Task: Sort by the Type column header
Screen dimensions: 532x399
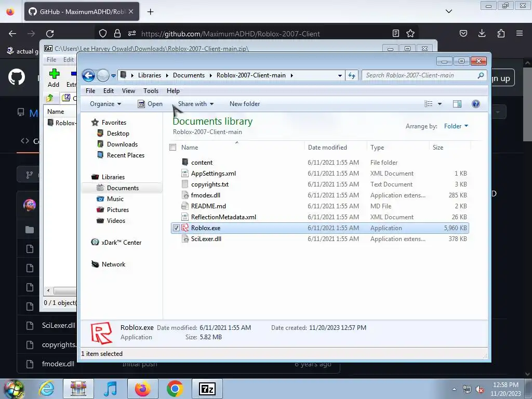Action: pos(377,147)
